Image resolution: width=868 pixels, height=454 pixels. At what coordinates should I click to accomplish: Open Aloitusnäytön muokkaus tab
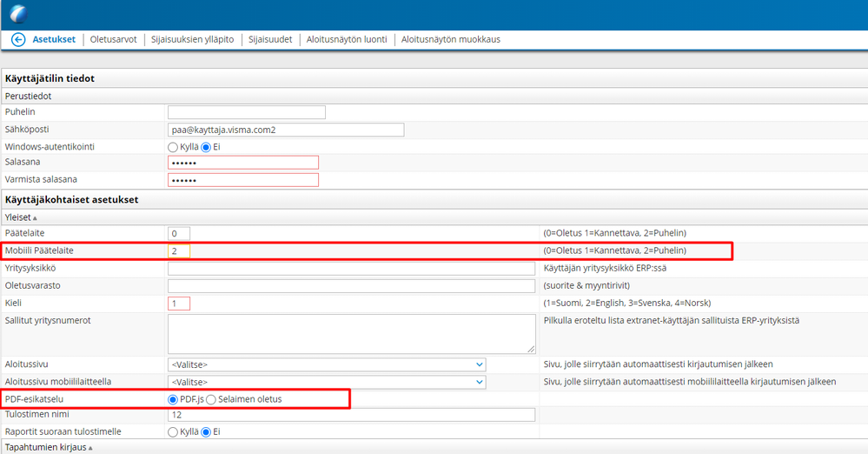tap(451, 39)
